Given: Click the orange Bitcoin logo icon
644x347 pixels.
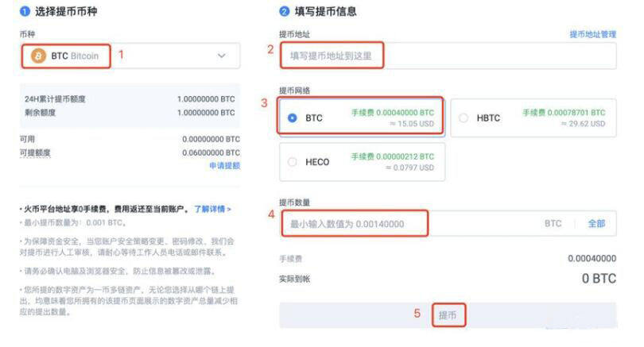Looking at the screenshot, I should point(38,56).
